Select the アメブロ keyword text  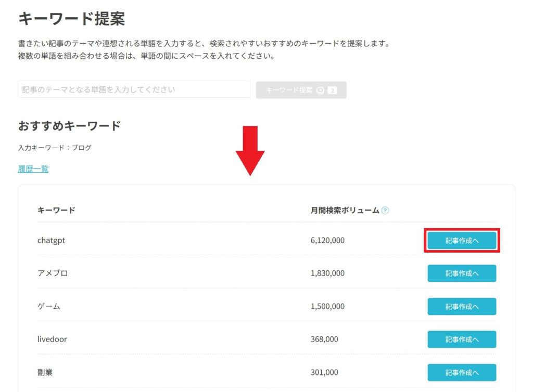53,273
